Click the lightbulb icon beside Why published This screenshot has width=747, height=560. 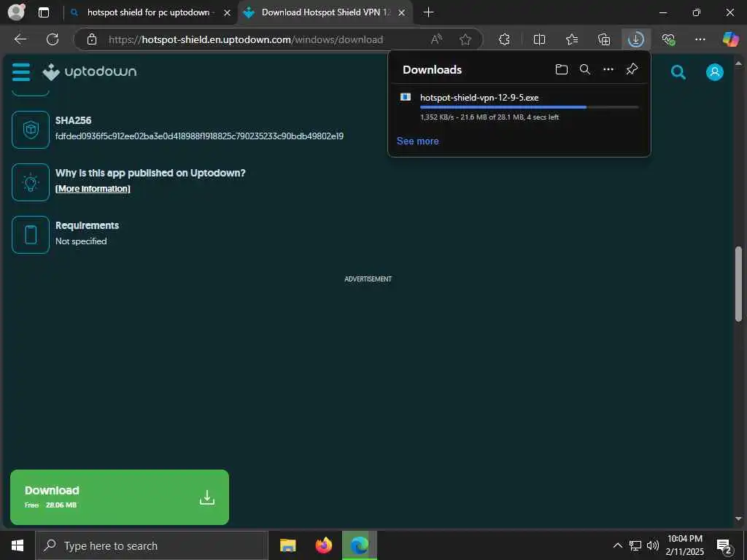[31, 182]
